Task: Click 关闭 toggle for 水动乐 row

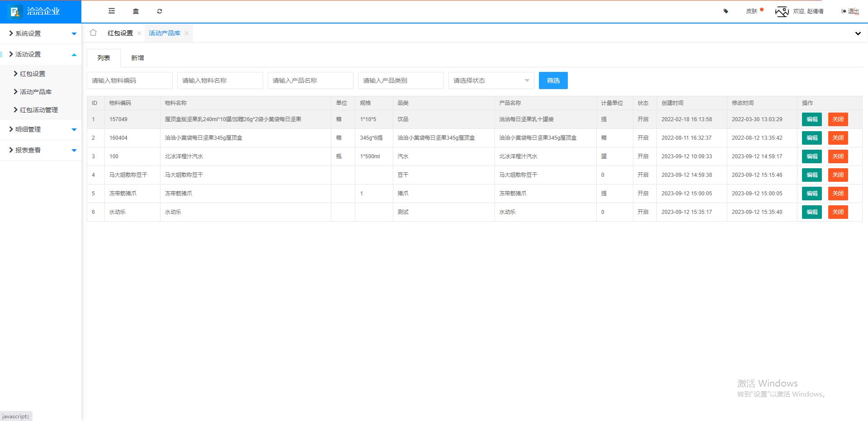Action: (837, 212)
